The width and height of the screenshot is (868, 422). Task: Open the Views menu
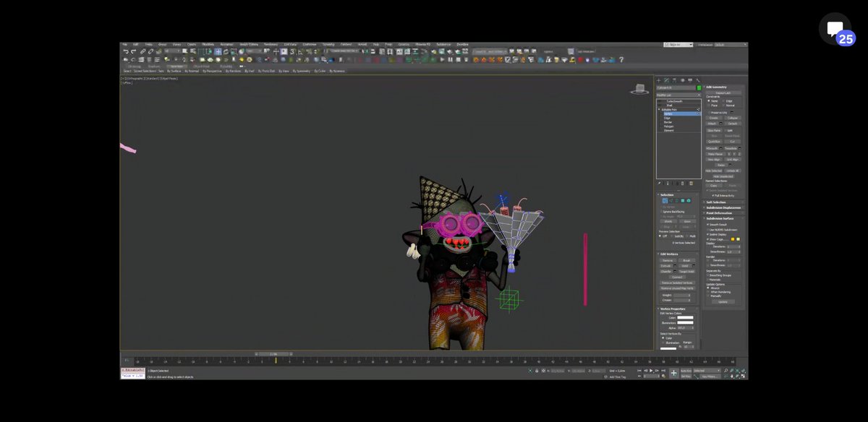click(x=176, y=44)
